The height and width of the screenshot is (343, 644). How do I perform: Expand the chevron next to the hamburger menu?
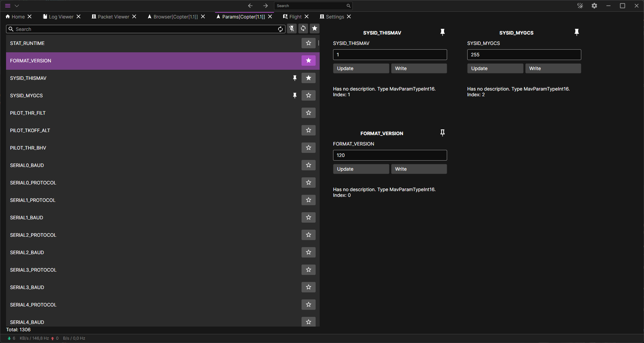click(x=17, y=6)
